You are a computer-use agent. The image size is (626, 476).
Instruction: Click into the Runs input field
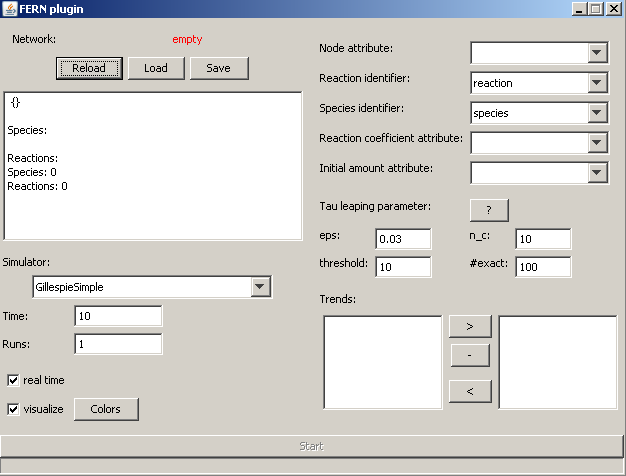point(118,344)
